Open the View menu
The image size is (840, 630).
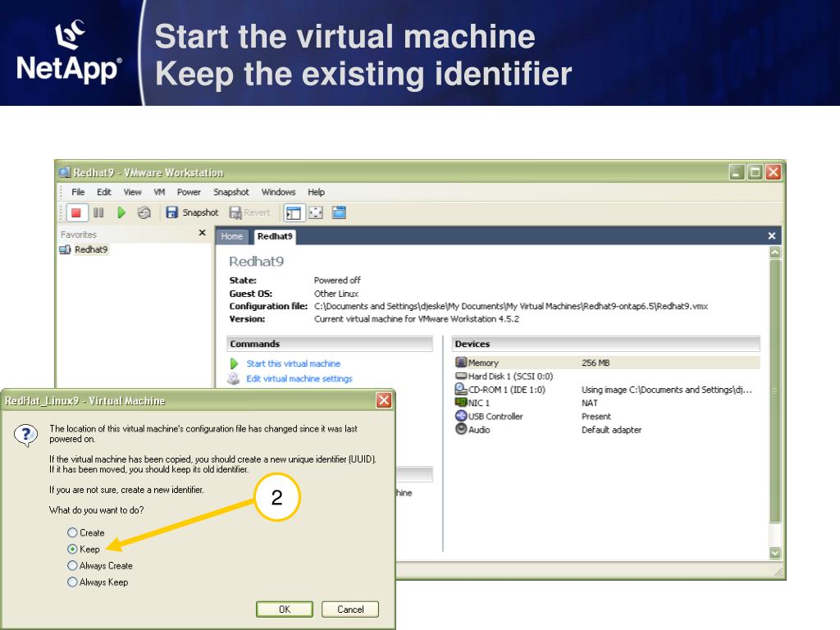coord(132,192)
